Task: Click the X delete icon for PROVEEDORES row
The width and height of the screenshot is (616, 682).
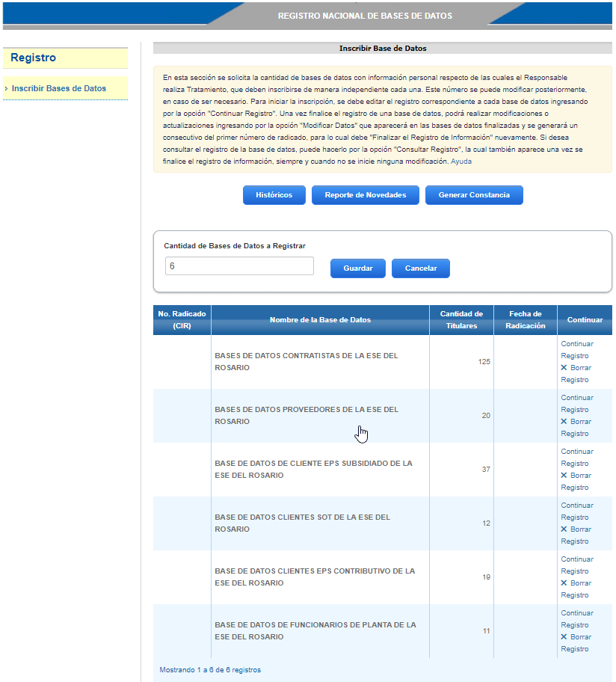Action: pos(564,422)
